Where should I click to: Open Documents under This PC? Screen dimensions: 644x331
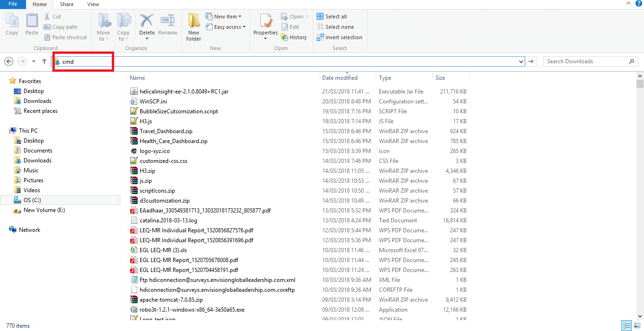(x=38, y=151)
